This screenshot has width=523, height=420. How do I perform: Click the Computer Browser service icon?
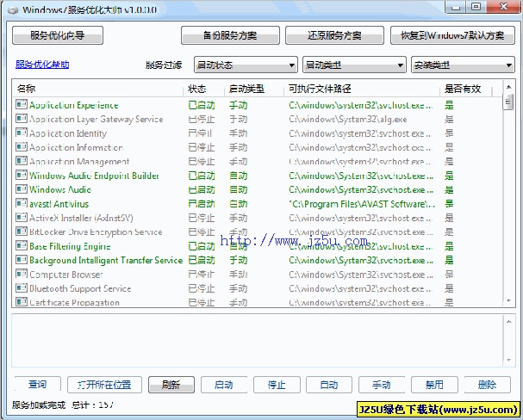(22, 274)
